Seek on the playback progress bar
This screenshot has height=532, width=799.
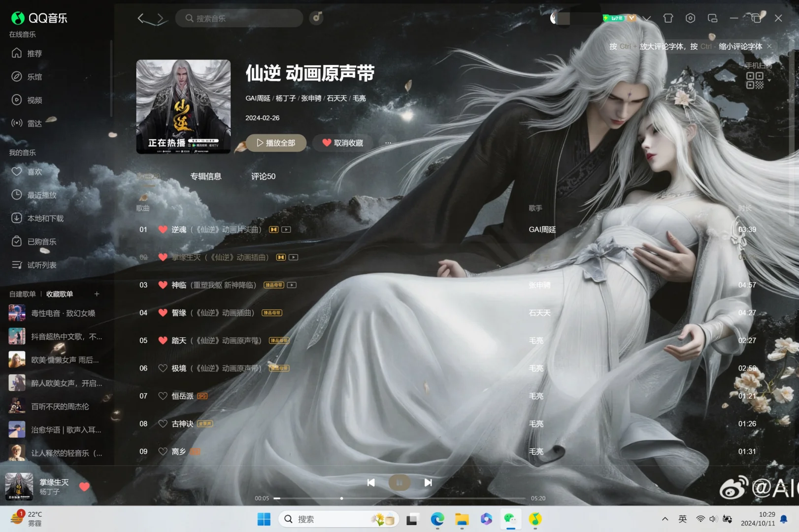[x=400, y=499]
